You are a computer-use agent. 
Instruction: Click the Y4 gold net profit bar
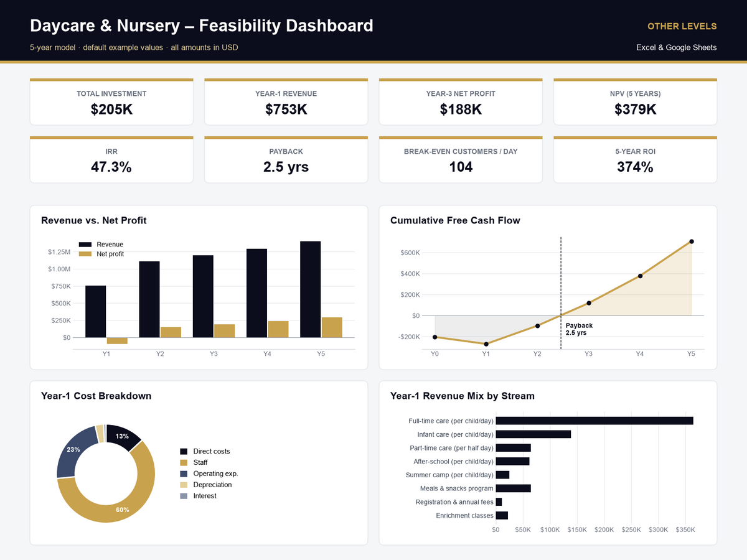(278, 329)
